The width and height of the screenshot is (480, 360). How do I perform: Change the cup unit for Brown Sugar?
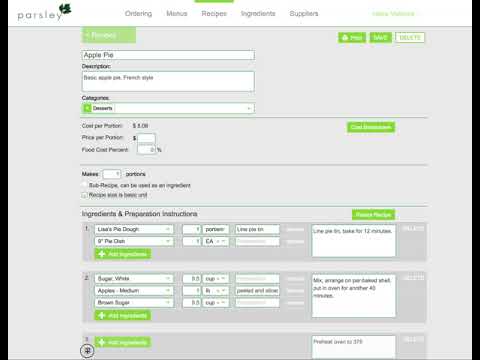coord(216,303)
